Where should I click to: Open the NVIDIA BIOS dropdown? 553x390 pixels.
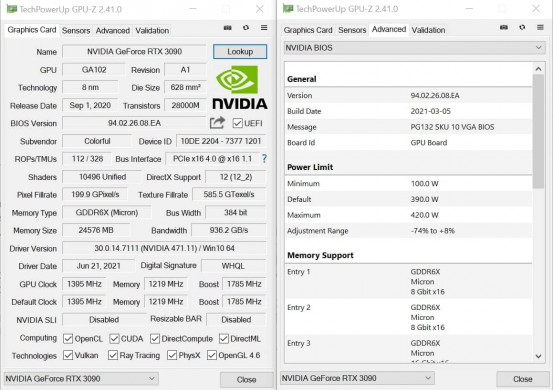pyautogui.click(x=414, y=48)
